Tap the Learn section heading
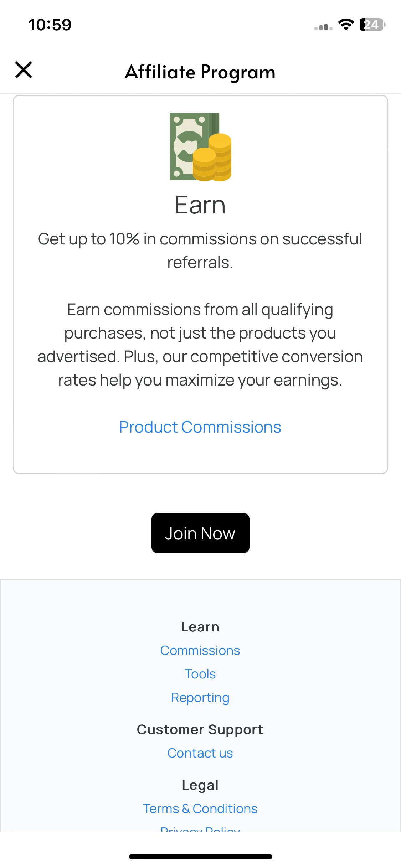The image size is (401, 868). click(x=200, y=627)
